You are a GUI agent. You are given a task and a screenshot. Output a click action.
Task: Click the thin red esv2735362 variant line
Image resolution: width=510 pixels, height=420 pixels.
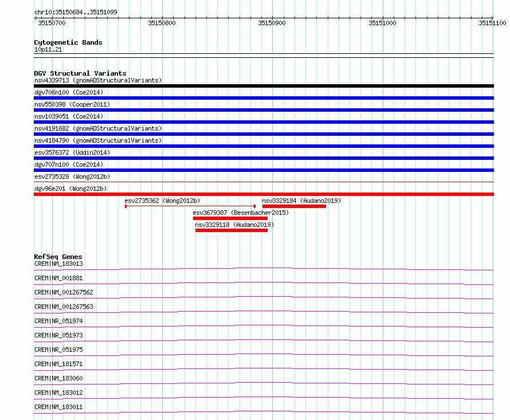pyautogui.click(x=190, y=206)
